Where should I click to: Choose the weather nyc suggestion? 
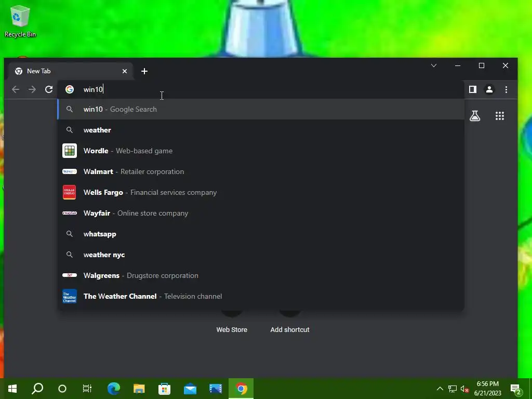tap(261, 255)
